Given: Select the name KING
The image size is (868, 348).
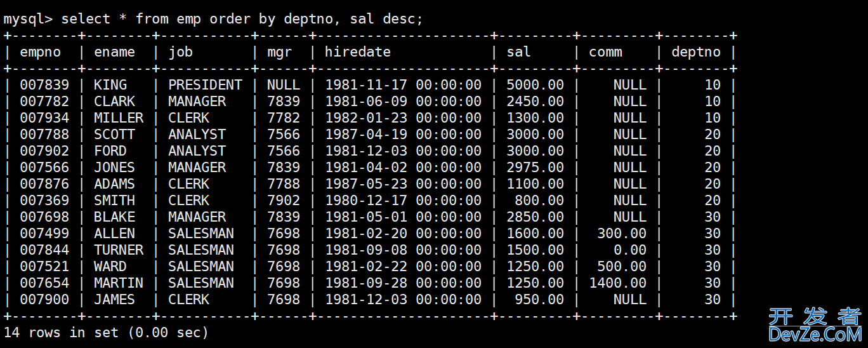Looking at the screenshot, I should [110, 84].
